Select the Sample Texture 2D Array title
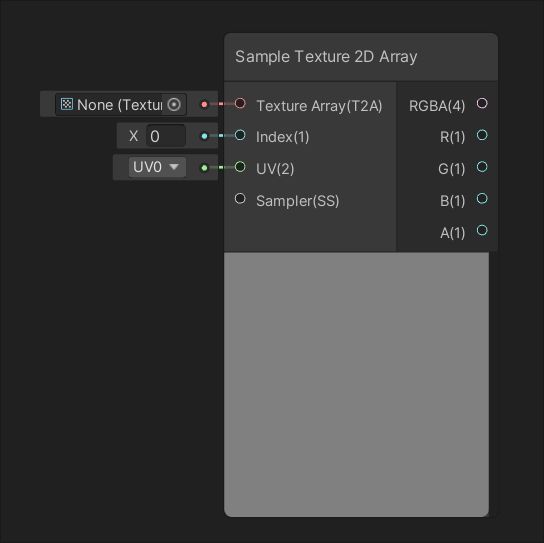Viewport: 544px width, 543px height. tap(326, 57)
